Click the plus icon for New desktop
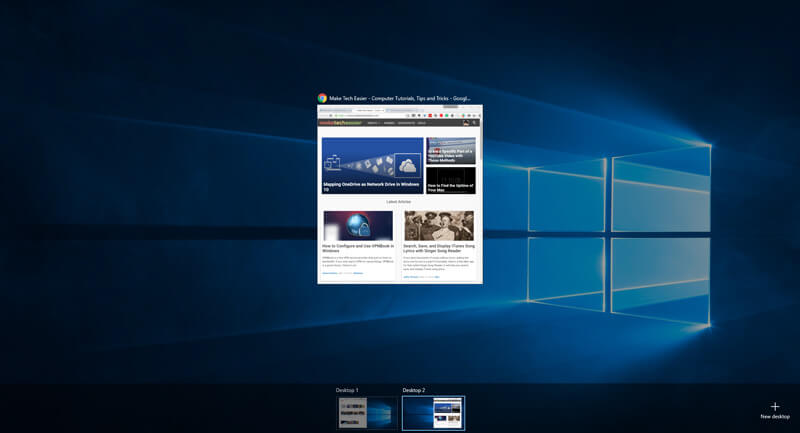This screenshot has width=800, height=433. tap(775, 406)
